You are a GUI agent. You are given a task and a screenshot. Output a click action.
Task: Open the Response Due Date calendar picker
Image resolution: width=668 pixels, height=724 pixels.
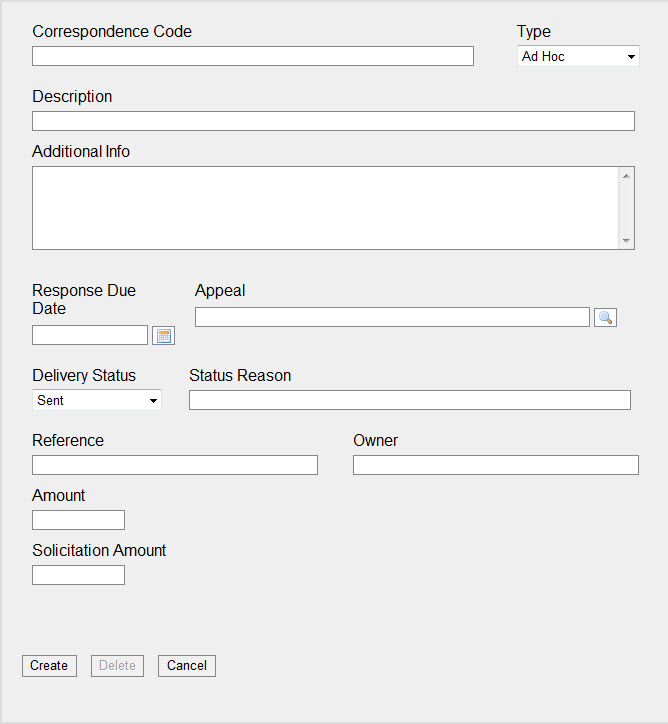163,336
